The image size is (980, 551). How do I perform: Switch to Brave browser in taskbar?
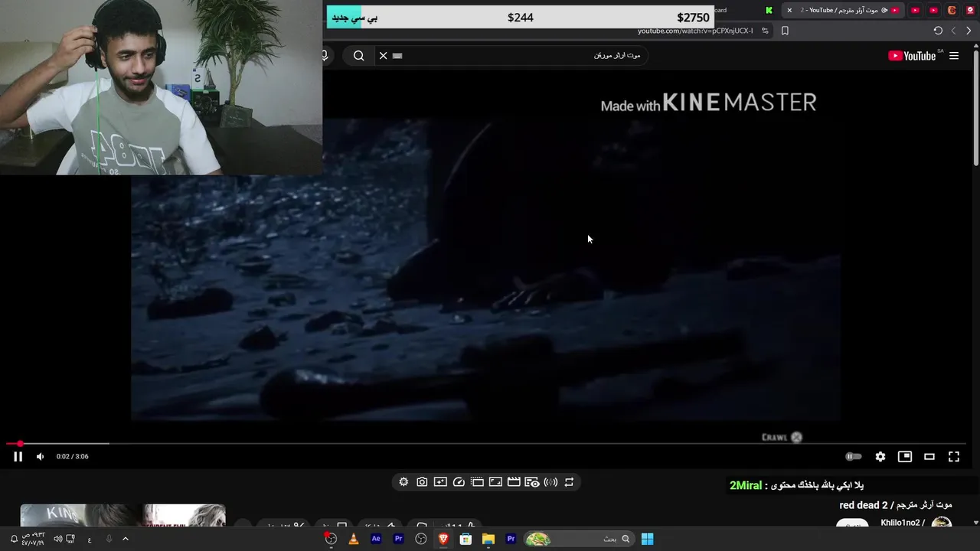pos(443,539)
